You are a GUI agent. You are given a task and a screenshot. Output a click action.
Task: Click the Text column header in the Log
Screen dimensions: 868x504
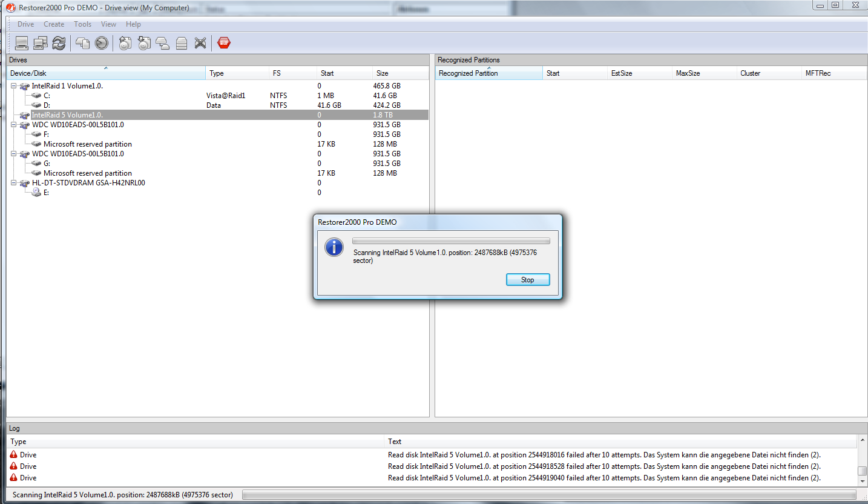621,442
